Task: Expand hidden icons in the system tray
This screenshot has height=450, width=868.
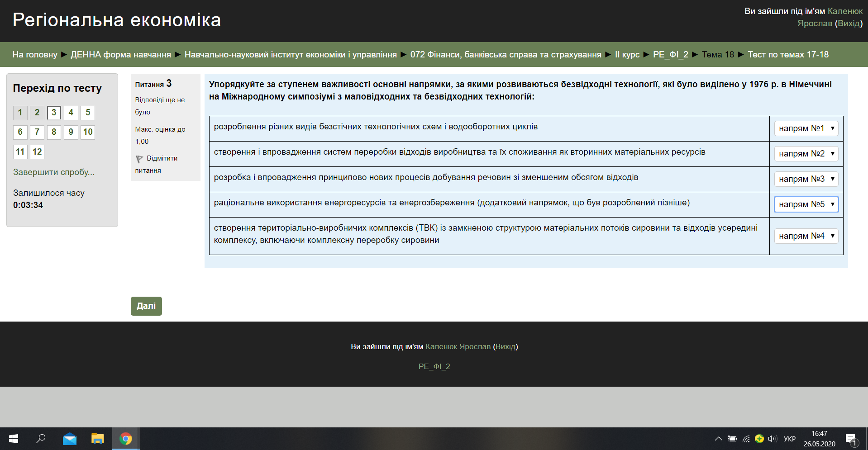Action: click(718, 439)
